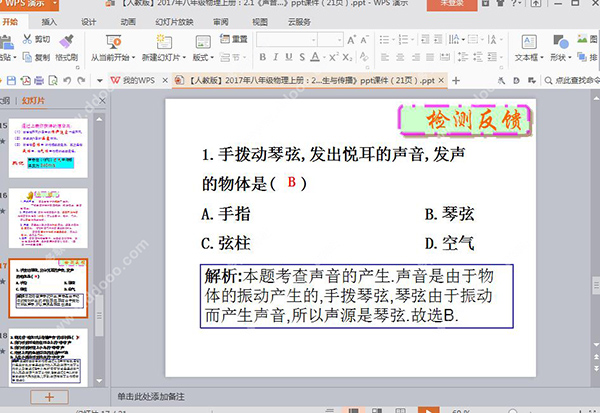This screenshot has width=600, height=413.
Task: Click the Cut (剪切) scissors icon
Action: coord(28,39)
